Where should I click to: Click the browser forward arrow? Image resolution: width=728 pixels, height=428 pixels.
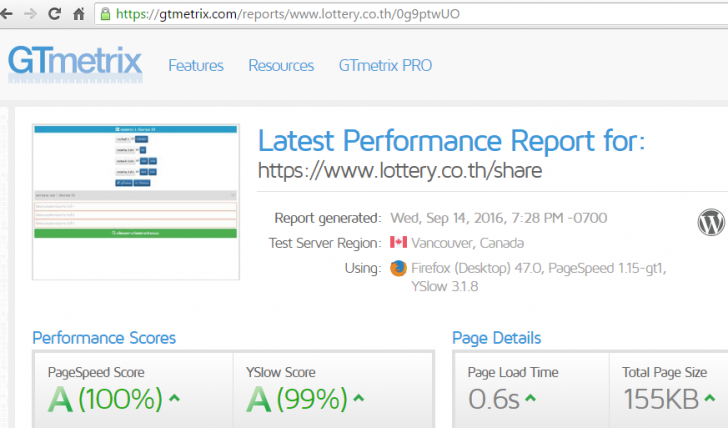click(30, 14)
